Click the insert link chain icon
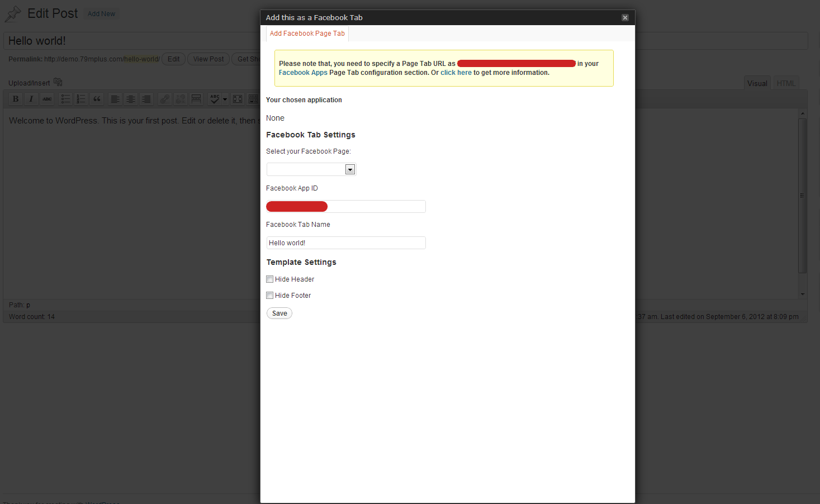Viewport: 820px width, 504px height. [x=164, y=99]
